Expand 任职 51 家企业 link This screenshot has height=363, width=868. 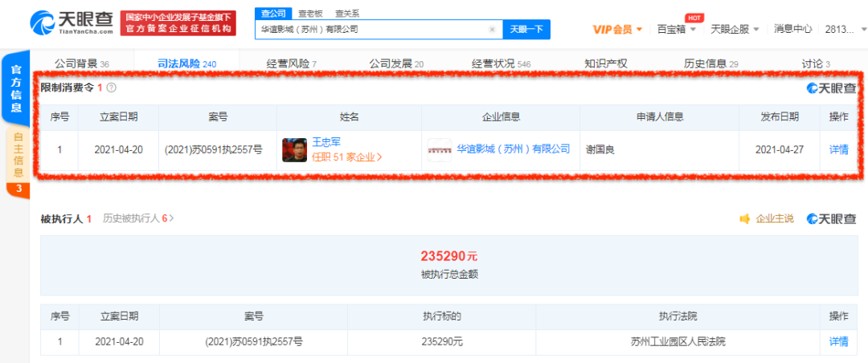click(x=347, y=157)
